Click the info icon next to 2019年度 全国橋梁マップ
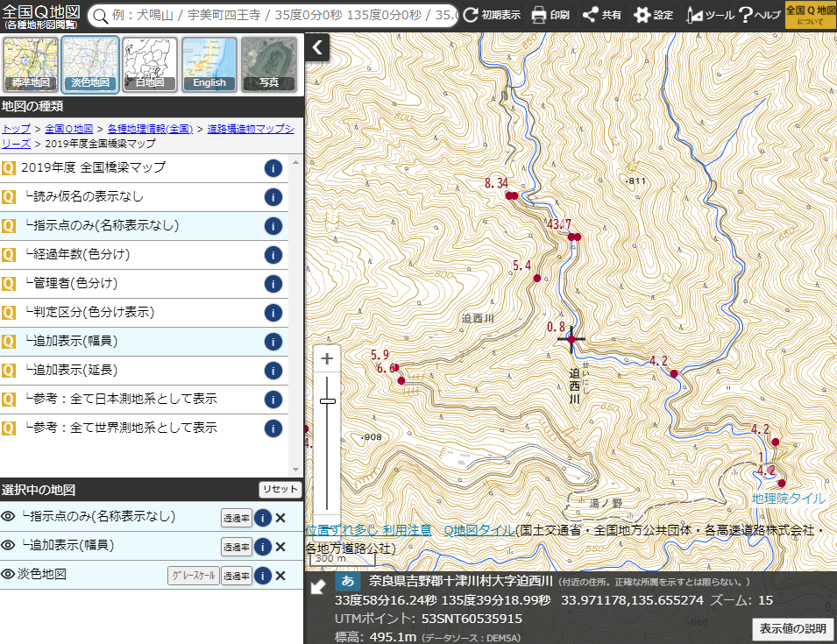 (x=273, y=167)
